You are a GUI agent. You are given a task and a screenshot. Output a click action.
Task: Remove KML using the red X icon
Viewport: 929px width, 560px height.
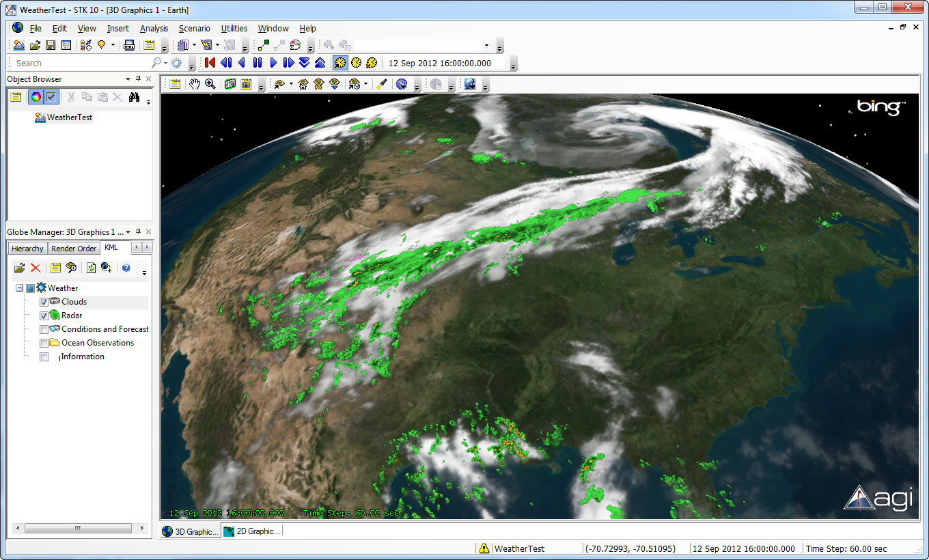coord(36,268)
